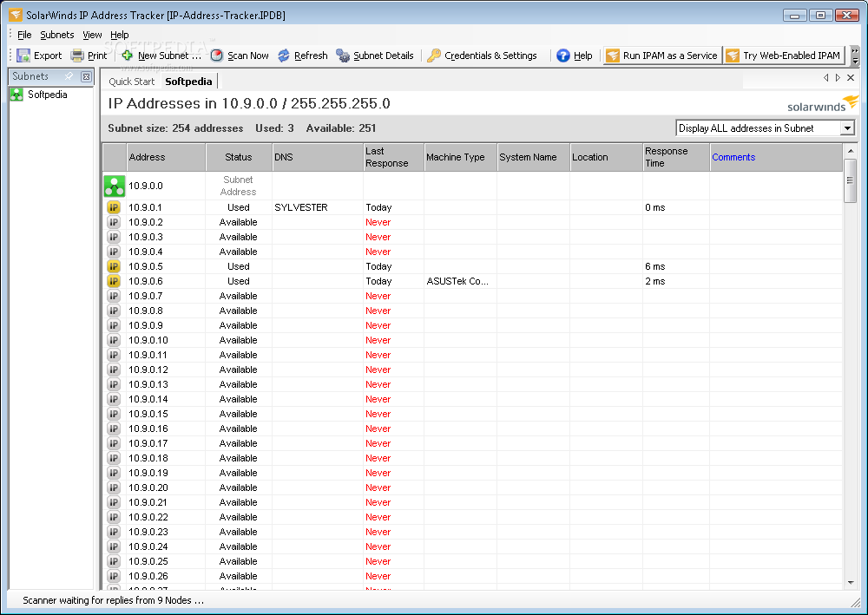The height and width of the screenshot is (615, 868).
Task: Close the Subnets side panel
Action: pos(86,76)
